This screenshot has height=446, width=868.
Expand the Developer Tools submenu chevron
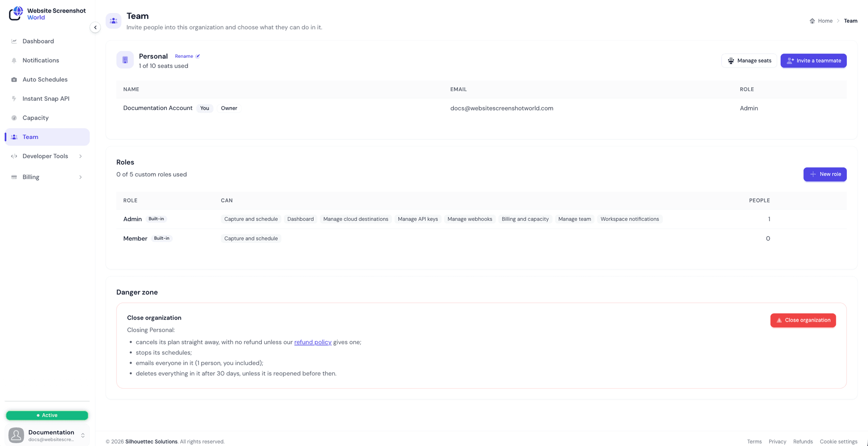81,156
